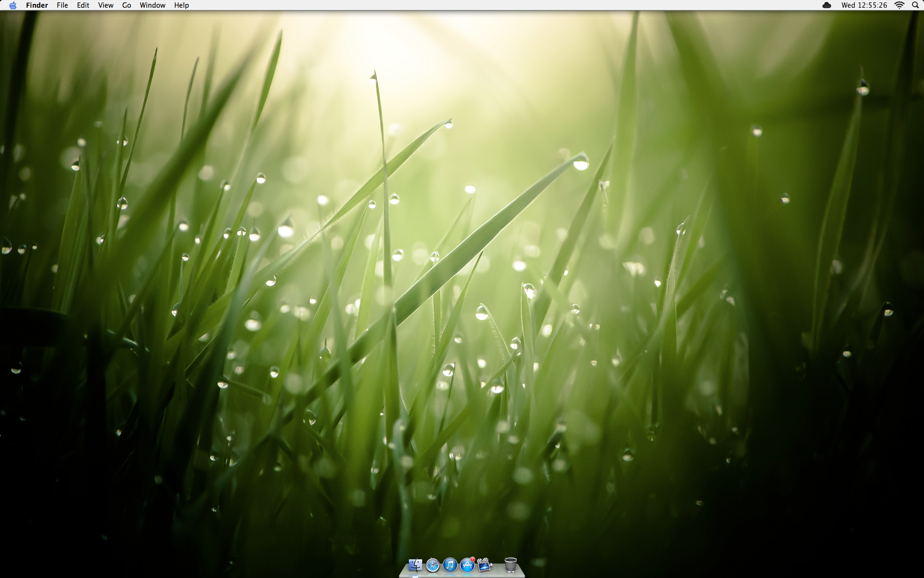Open the View menu
Image resolution: width=924 pixels, height=578 pixels.
pos(105,5)
